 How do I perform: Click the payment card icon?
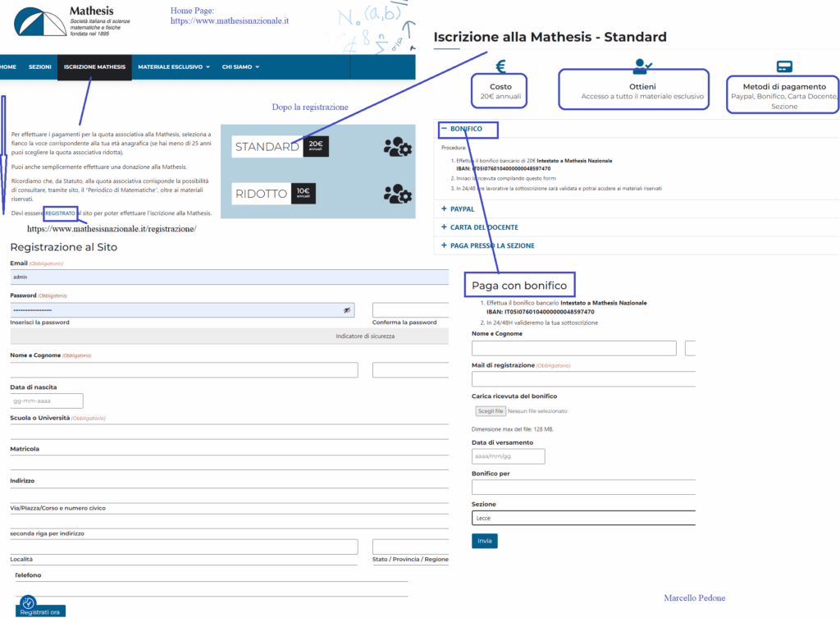coord(783,66)
